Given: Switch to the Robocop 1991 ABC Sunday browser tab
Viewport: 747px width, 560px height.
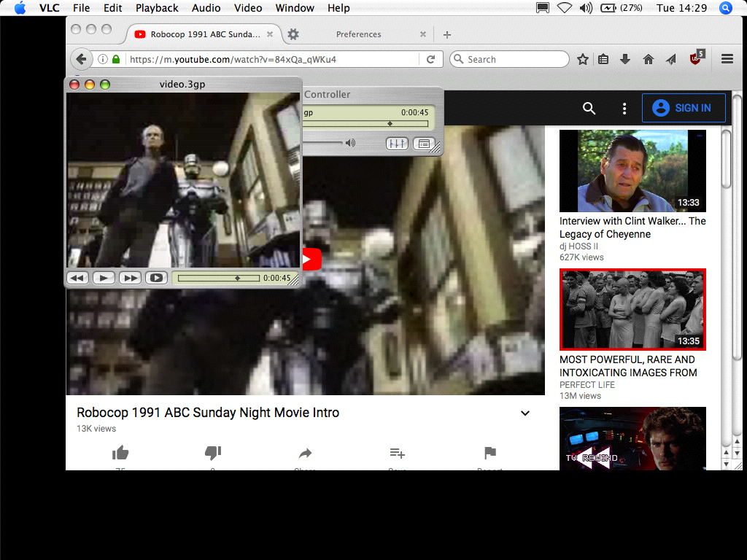Looking at the screenshot, I should tap(205, 34).
